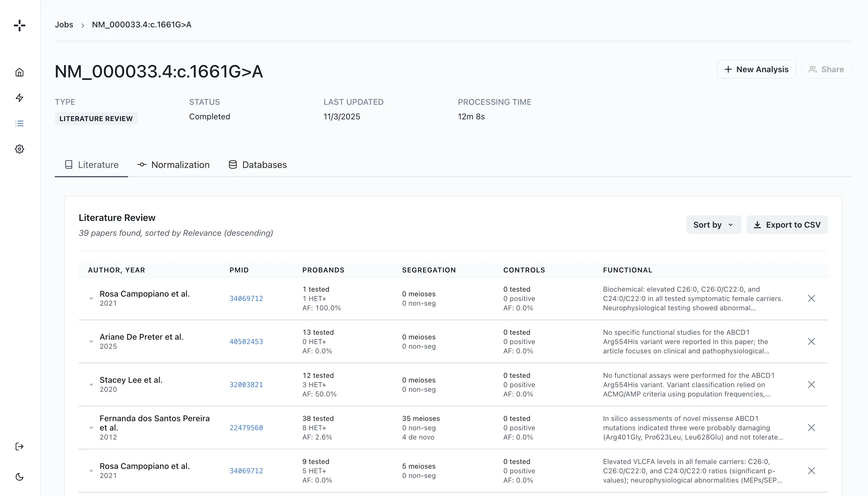This screenshot has height=496, width=868.
Task: Share the analysis using the Share icon
Action: pos(826,69)
